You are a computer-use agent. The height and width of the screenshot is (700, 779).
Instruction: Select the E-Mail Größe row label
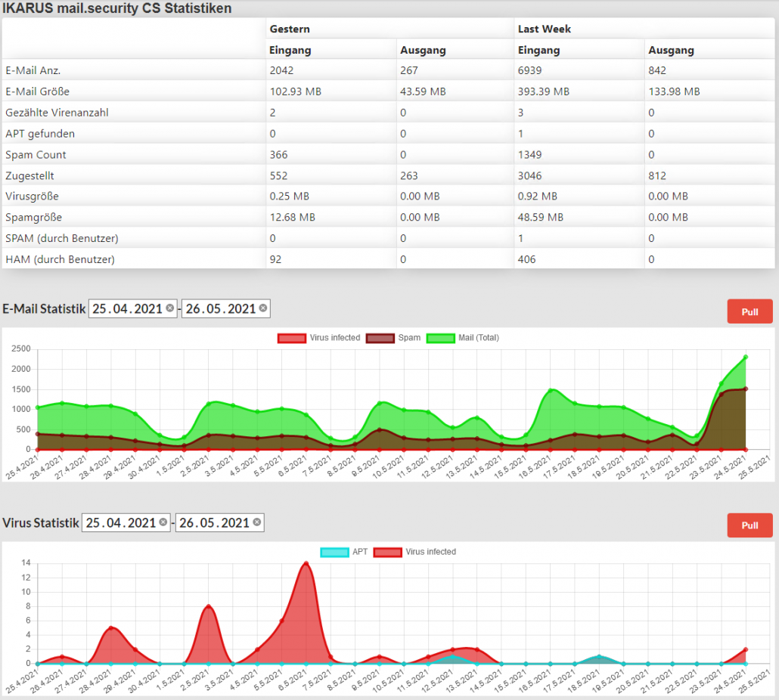(x=38, y=91)
